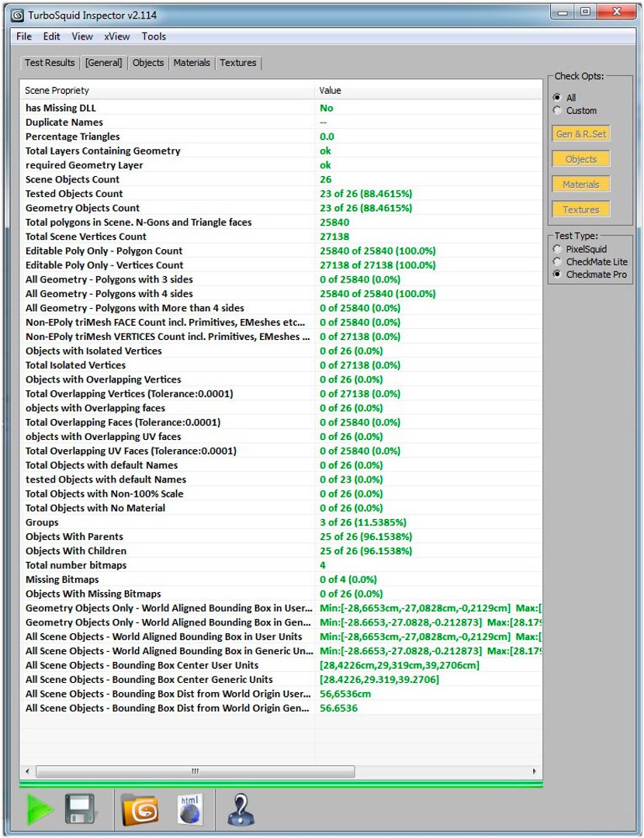Image resolution: width=644 pixels, height=838 pixels.
Task: Select 'Objects with Overlapping Vertices' row
Action: (281, 379)
